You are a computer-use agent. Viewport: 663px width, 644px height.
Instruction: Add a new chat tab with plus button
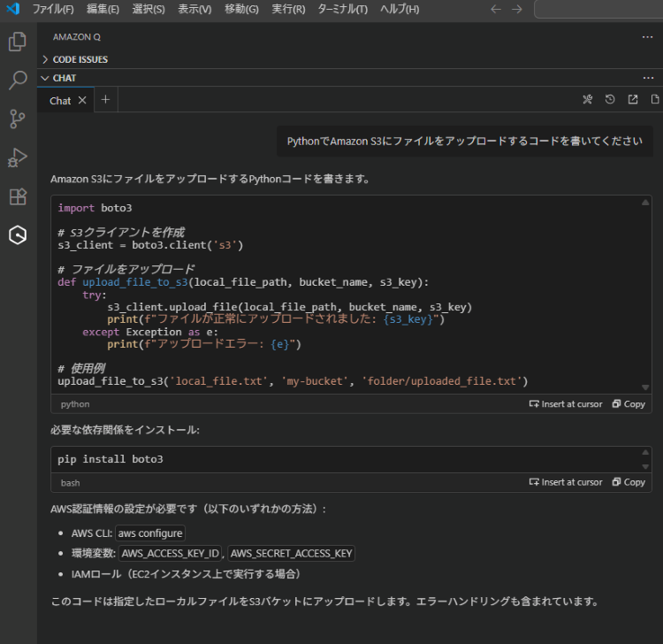[x=105, y=100]
